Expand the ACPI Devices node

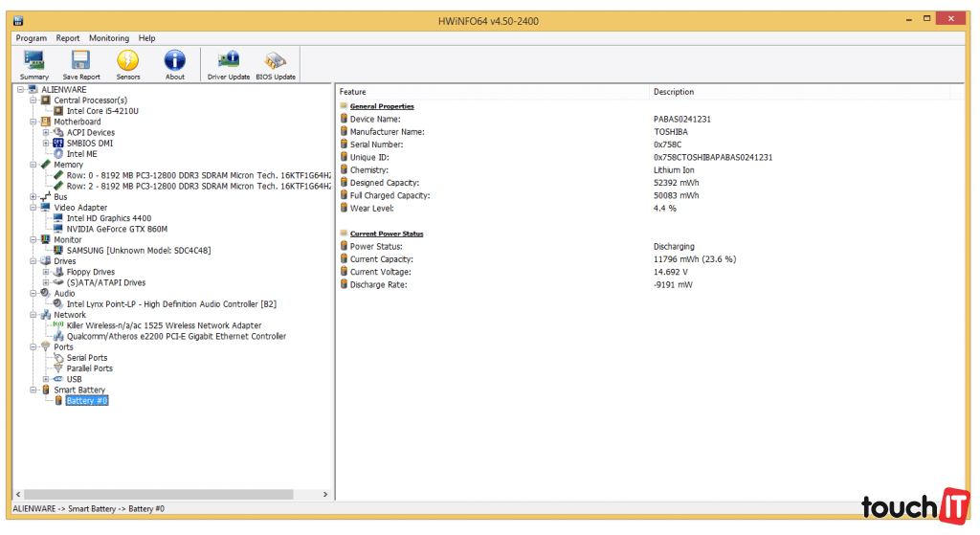click(46, 133)
